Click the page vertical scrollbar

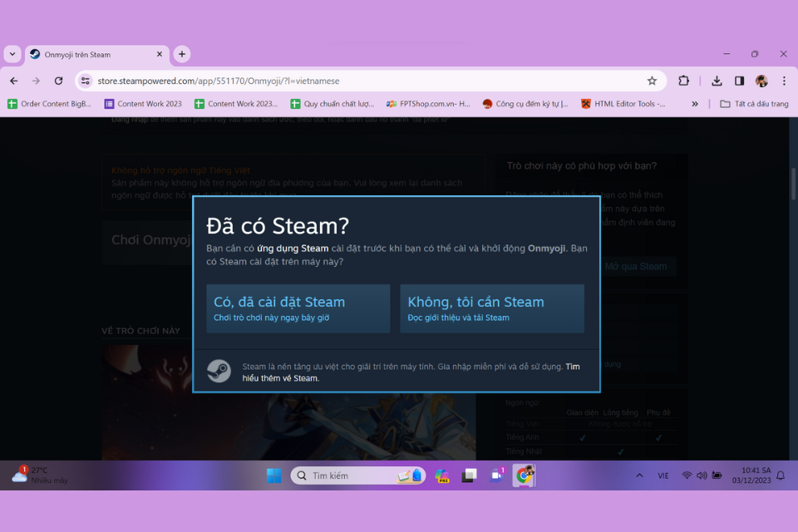click(793, 183)
